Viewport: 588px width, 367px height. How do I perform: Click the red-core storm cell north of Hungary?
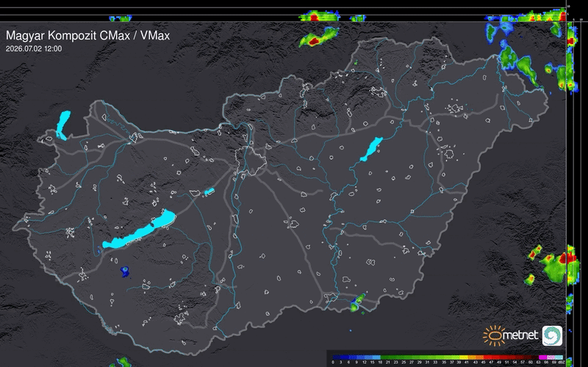tap(319, 37)
